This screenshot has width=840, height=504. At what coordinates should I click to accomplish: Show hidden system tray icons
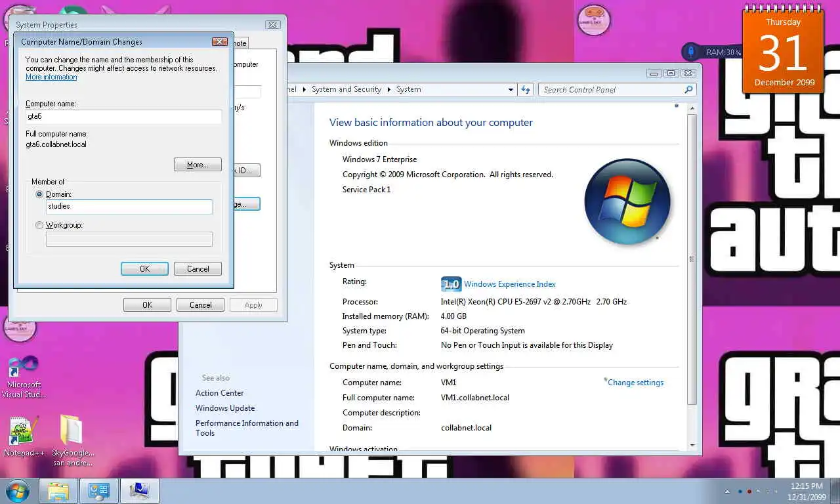pyautogui.click(x=727, y=492)
